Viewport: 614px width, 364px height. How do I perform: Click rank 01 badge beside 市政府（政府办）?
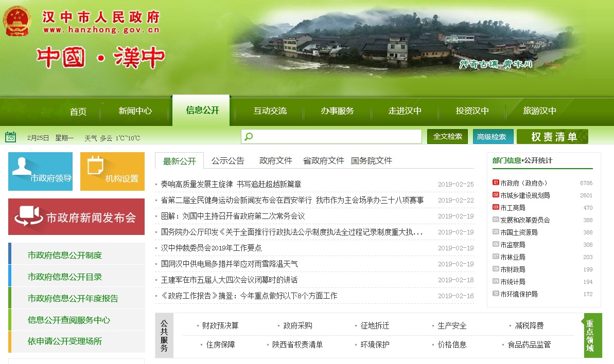pos(496,183)
